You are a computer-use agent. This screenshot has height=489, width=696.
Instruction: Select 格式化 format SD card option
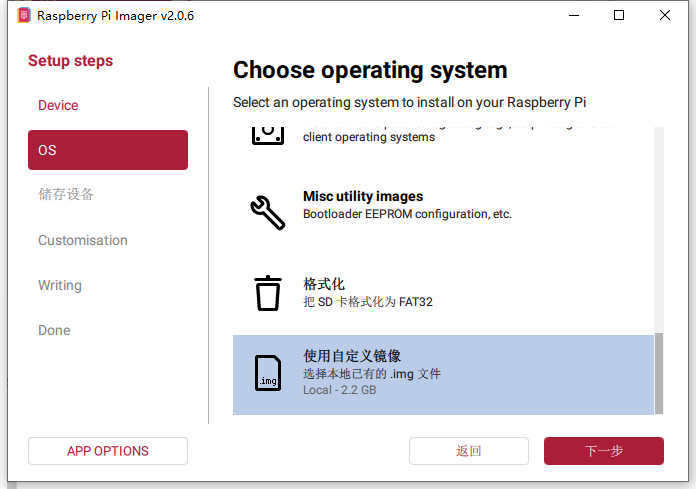click(x=440, y=292)
